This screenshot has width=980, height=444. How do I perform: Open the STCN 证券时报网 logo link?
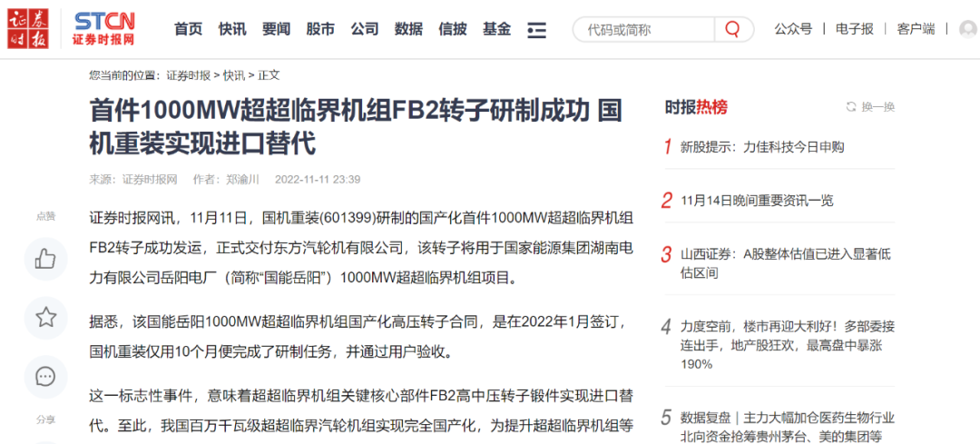coord(103,29)
